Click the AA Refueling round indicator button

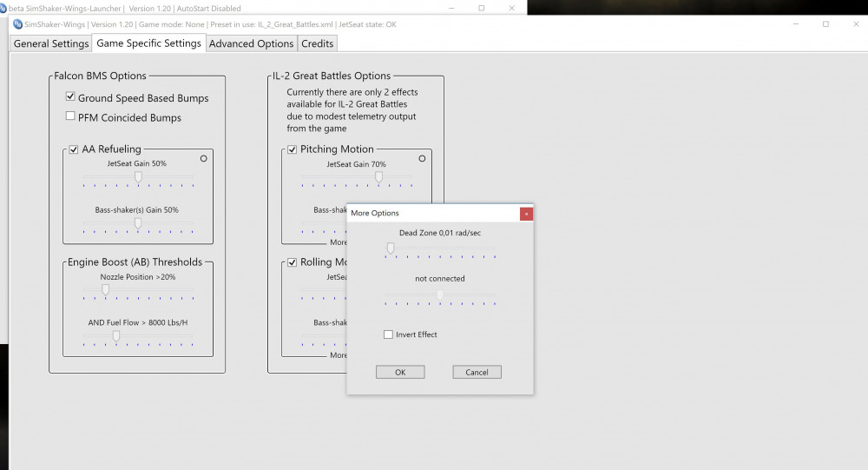click(204, 158)
